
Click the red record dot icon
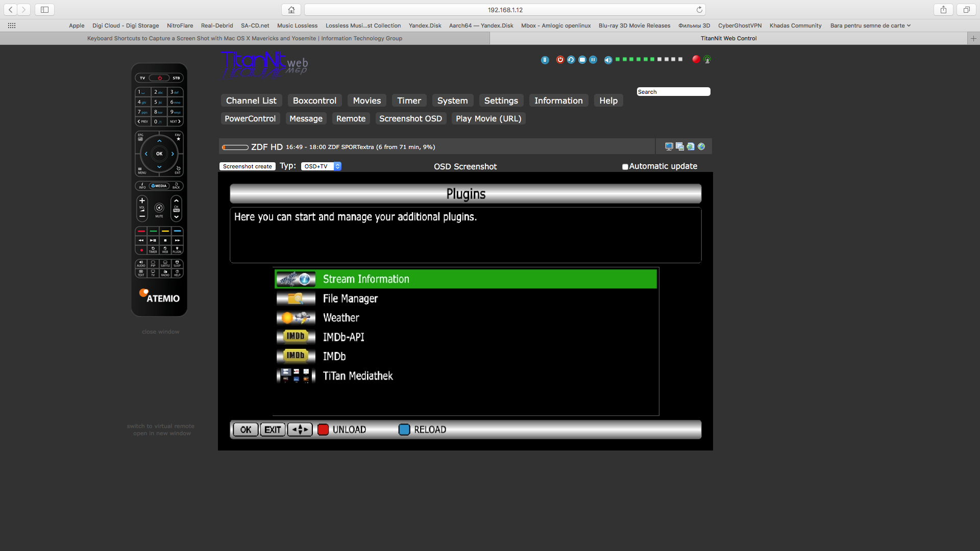[696, 59]
